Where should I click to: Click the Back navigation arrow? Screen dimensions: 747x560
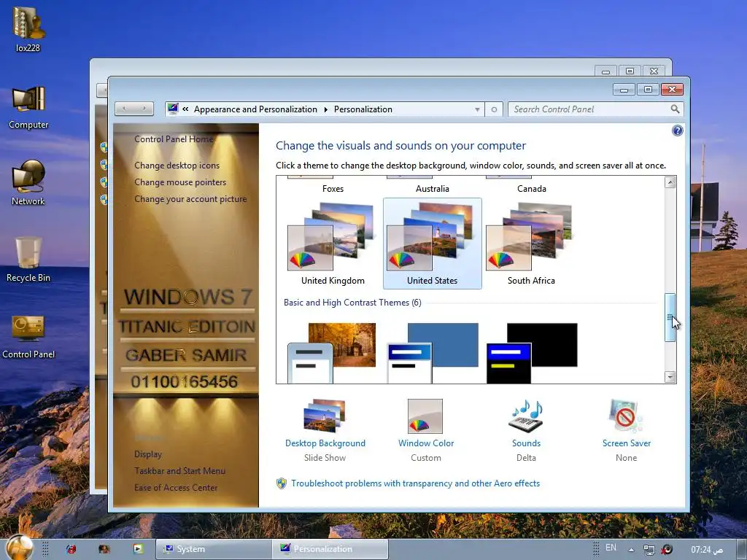(124, 109)
